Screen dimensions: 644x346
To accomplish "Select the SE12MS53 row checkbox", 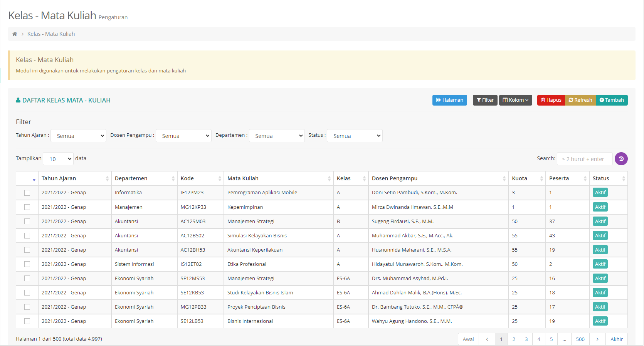I will point(27,278).
